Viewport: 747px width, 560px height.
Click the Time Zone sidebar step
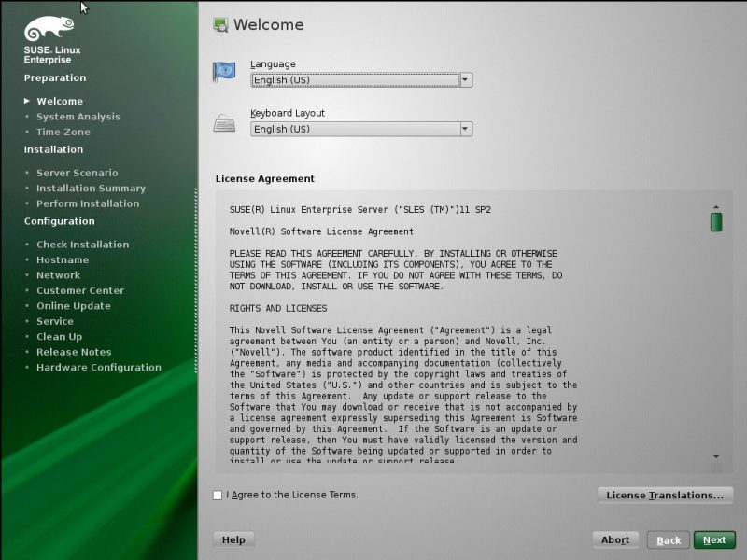pos(63,132)
